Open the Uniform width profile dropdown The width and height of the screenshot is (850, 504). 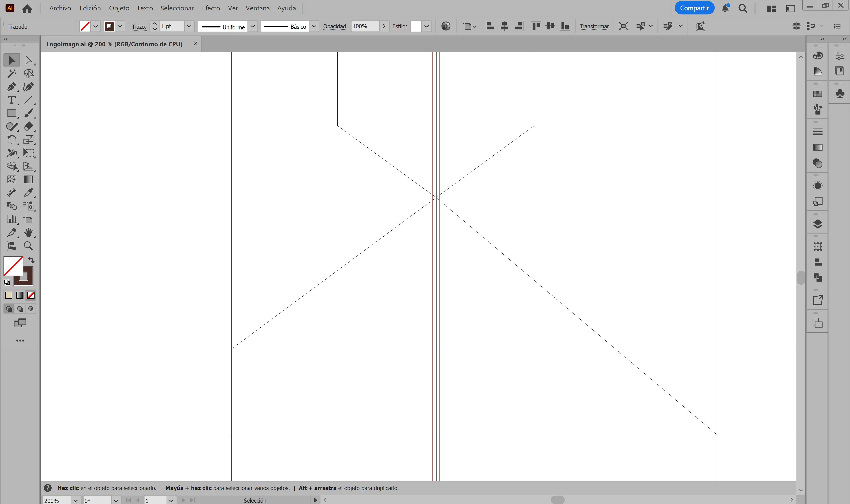pyautogui.click(x=253, y=26)
